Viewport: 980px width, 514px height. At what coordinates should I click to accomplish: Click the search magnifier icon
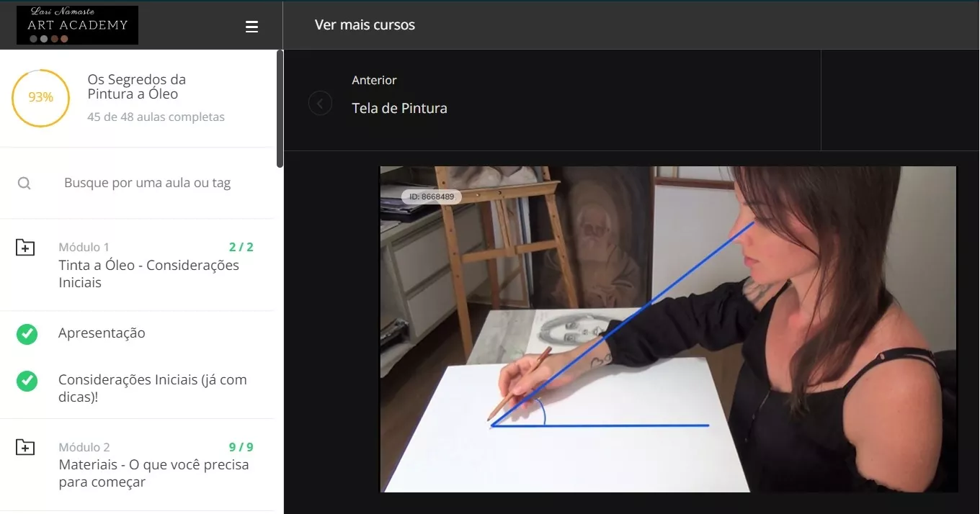[x=24, y=184]
